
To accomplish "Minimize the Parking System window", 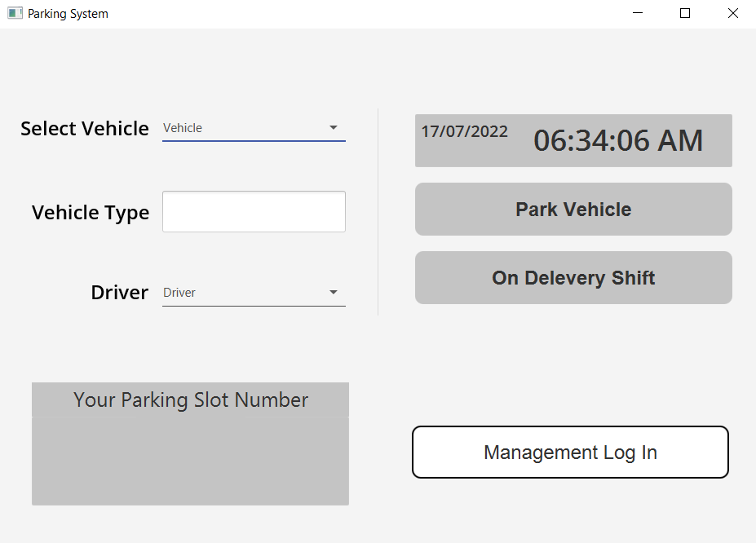I will point(638,14).
